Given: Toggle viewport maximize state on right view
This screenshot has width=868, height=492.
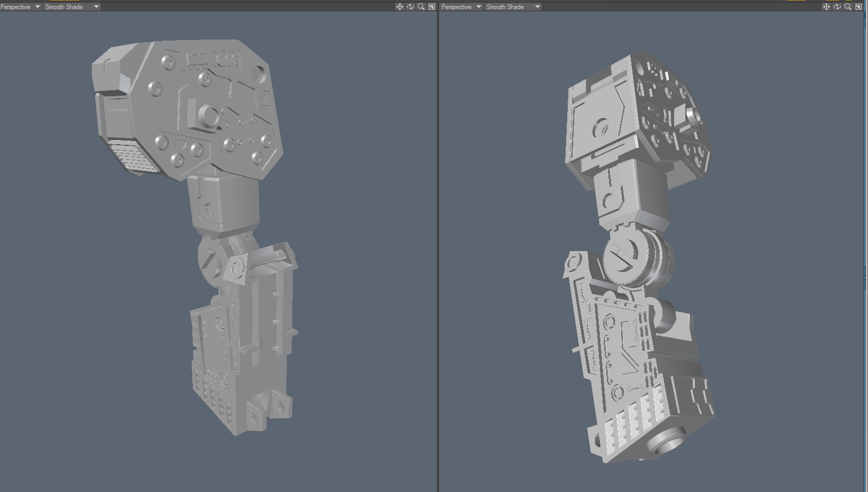Looking at the screenshot, I should (858, 7).
